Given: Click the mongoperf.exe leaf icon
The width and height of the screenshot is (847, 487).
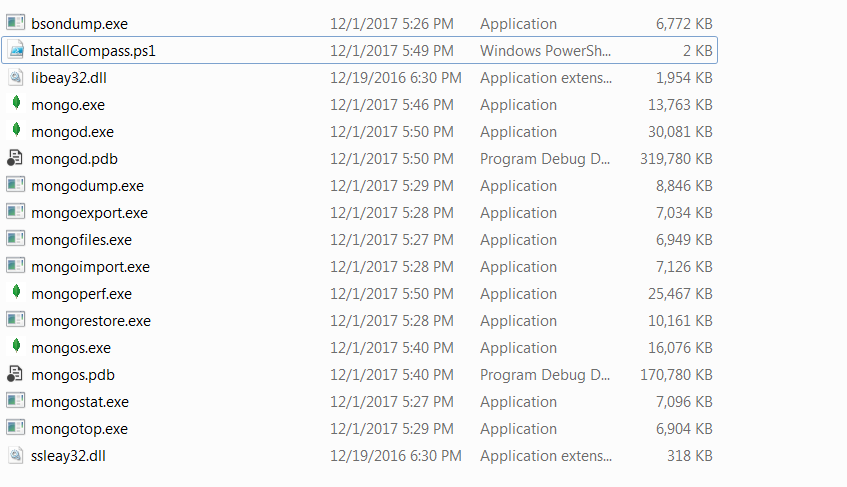Looking at the screenshot, I should coord(15,293).
